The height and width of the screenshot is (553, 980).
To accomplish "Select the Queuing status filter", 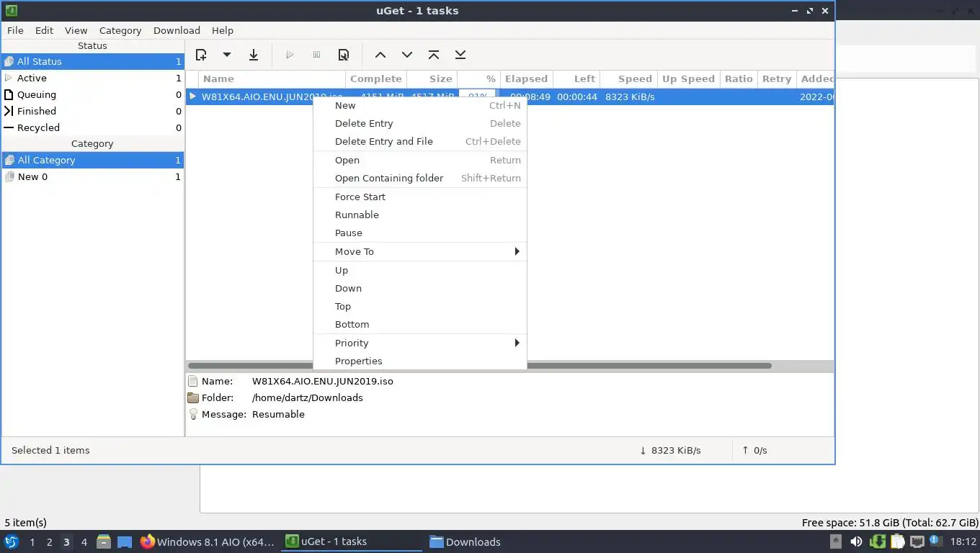I will [92, 94].
